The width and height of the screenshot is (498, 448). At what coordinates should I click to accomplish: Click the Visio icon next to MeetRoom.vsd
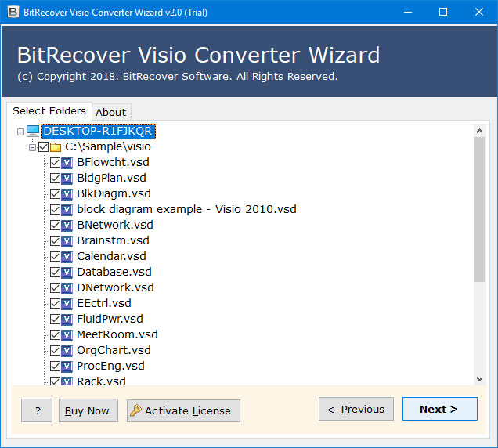click(x=67, y=335)
